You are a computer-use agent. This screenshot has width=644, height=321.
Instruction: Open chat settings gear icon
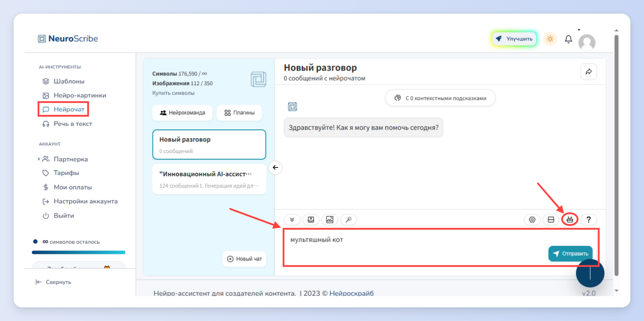click(532, 220)
